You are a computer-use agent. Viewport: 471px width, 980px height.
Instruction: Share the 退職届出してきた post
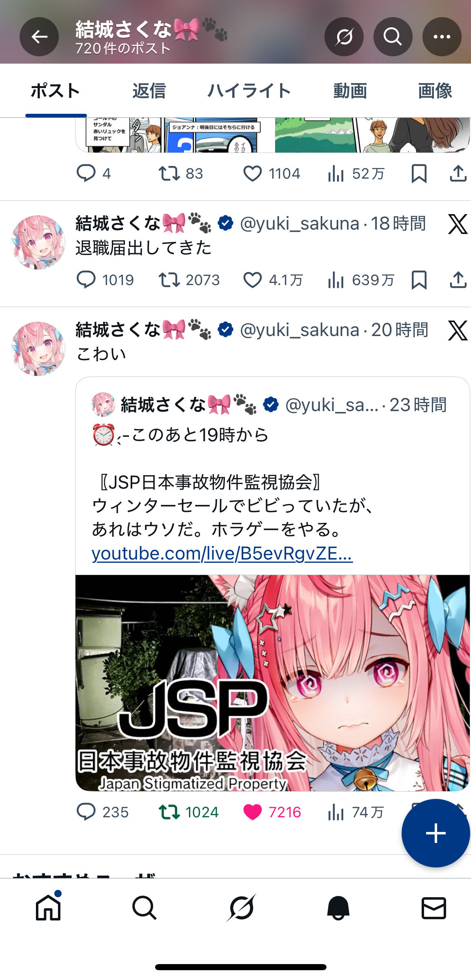tap(458, 280)
